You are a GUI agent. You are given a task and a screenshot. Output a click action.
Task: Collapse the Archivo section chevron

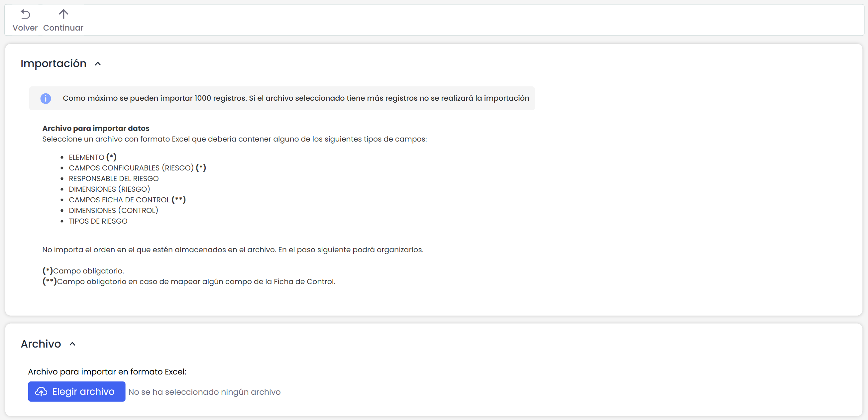coord(72,344)
